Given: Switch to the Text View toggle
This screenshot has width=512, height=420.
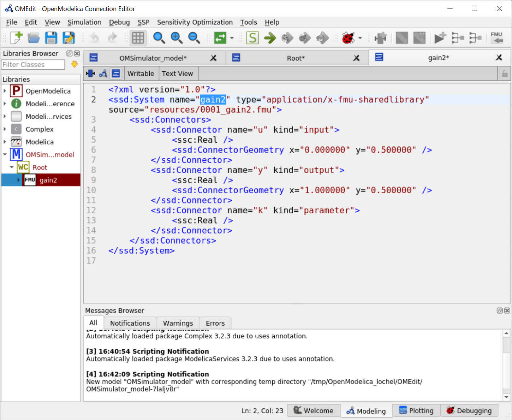Looking at the screenshot, I should (x=116, y=73).
